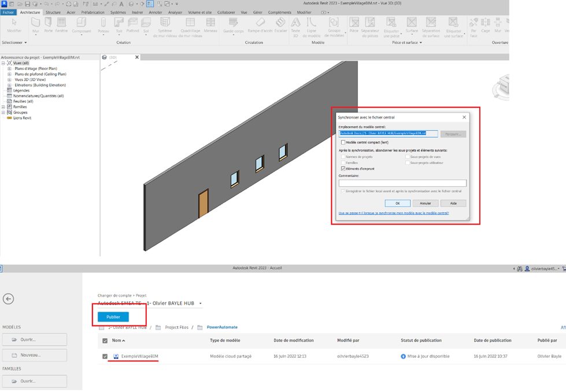Image resolution: width=566 pixels, height=392 pixels.
Task: Click the ExempleVillageBIM file name
Action: pos(139,356)
